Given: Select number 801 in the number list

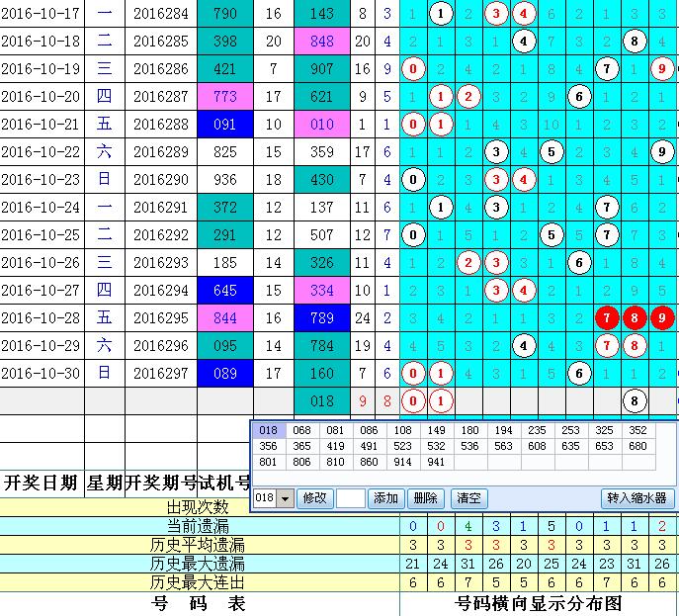Looking at the screenshot, I should tap(268, 462).
